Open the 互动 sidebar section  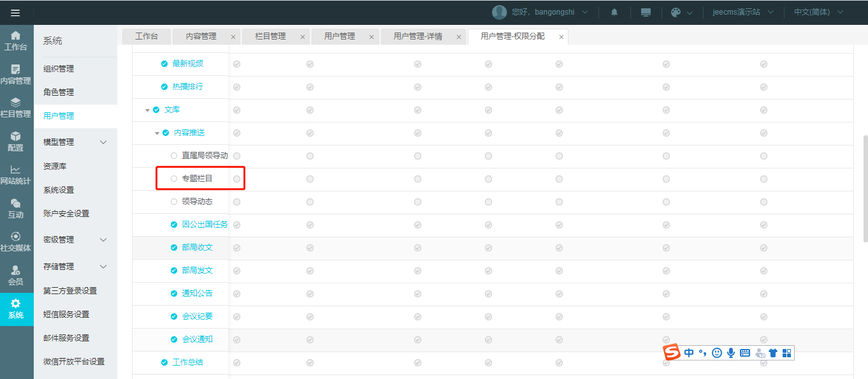(x=16, y=208)
